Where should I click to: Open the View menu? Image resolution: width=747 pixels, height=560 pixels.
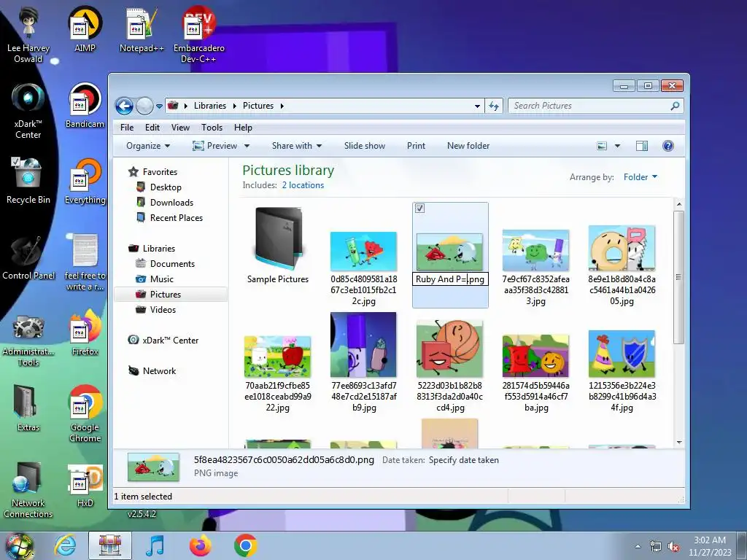coord(180,128)
